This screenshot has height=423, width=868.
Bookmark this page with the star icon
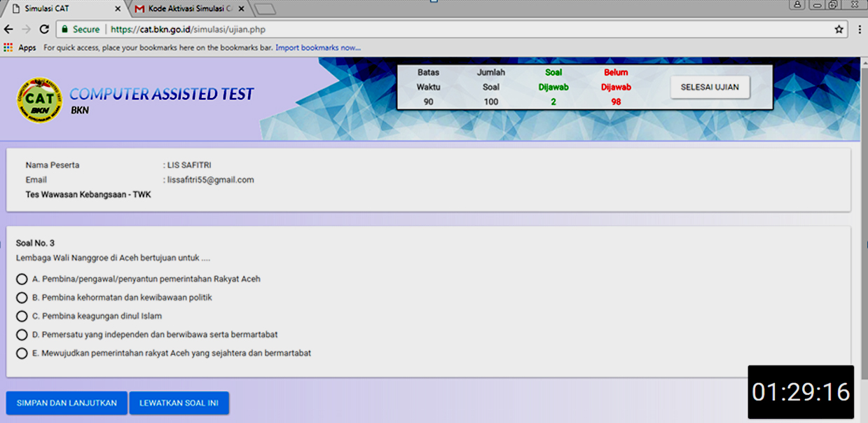[839, 29]
